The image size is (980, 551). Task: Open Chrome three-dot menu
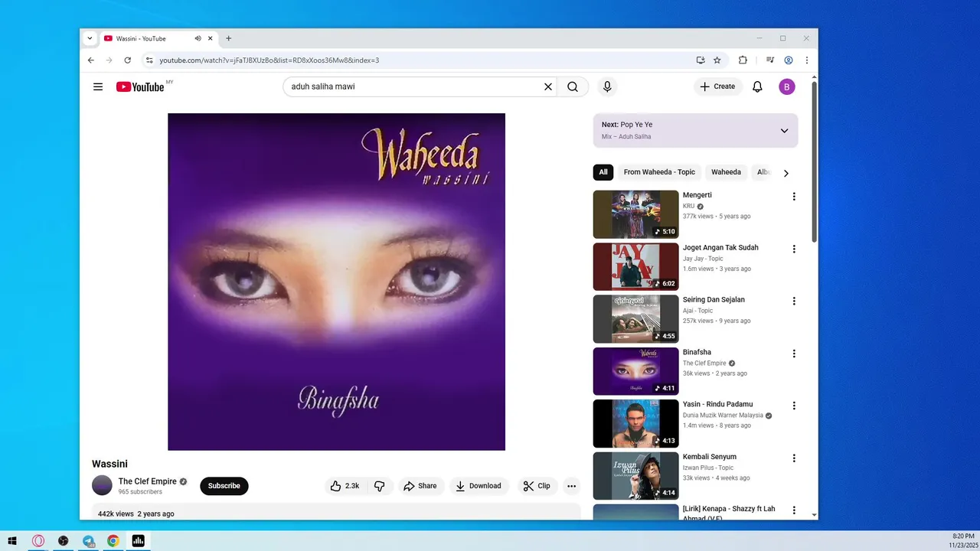click(806, 60)
